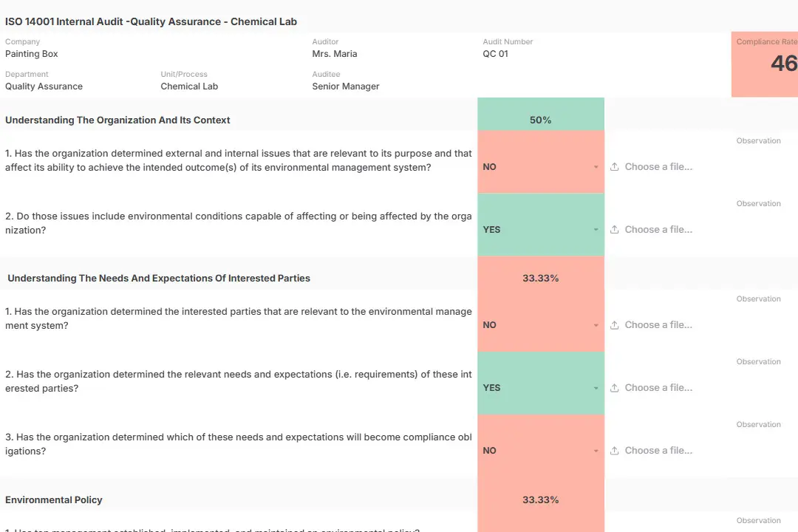Viewport: 798px width, 532px height.
Task: Click the Company field showing Painting Box
Action: [x=32, y=54]
